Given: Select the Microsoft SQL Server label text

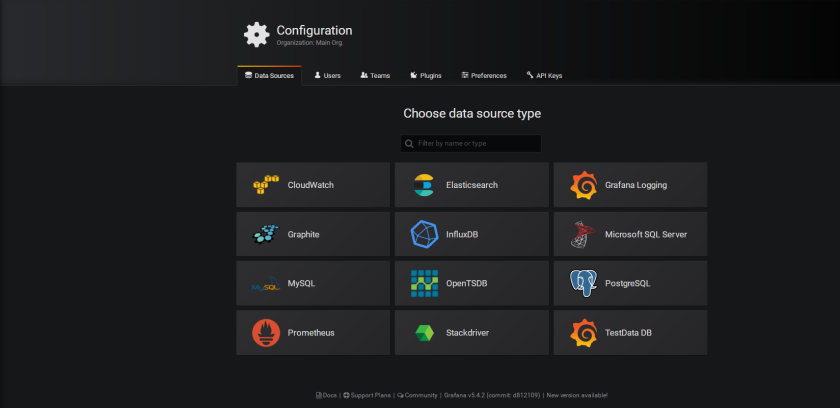Looking at the screenshot, I should [646, 234].
